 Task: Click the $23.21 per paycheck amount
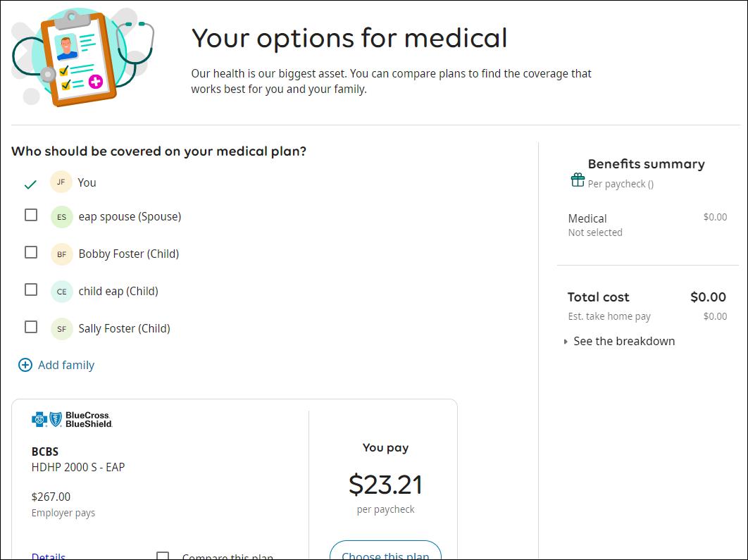385,485
